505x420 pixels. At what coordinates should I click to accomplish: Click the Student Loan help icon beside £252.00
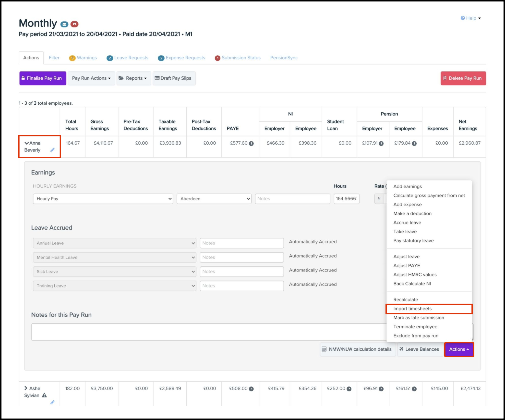(x=349, y=389)
